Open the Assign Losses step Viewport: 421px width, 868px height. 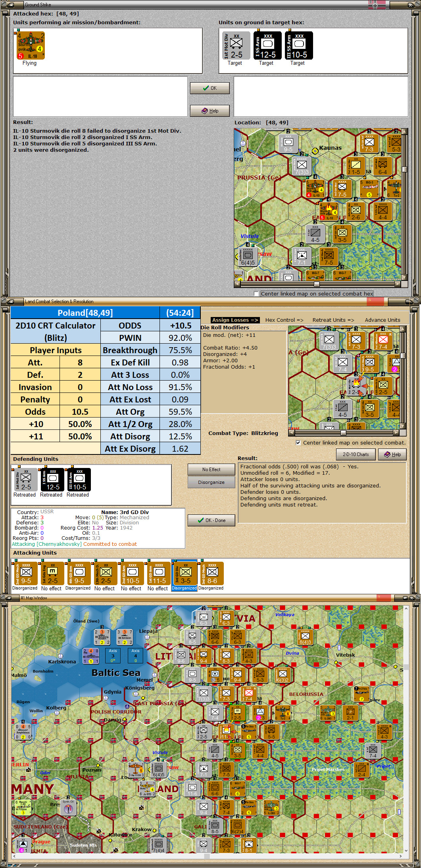(x=235, y=320)
